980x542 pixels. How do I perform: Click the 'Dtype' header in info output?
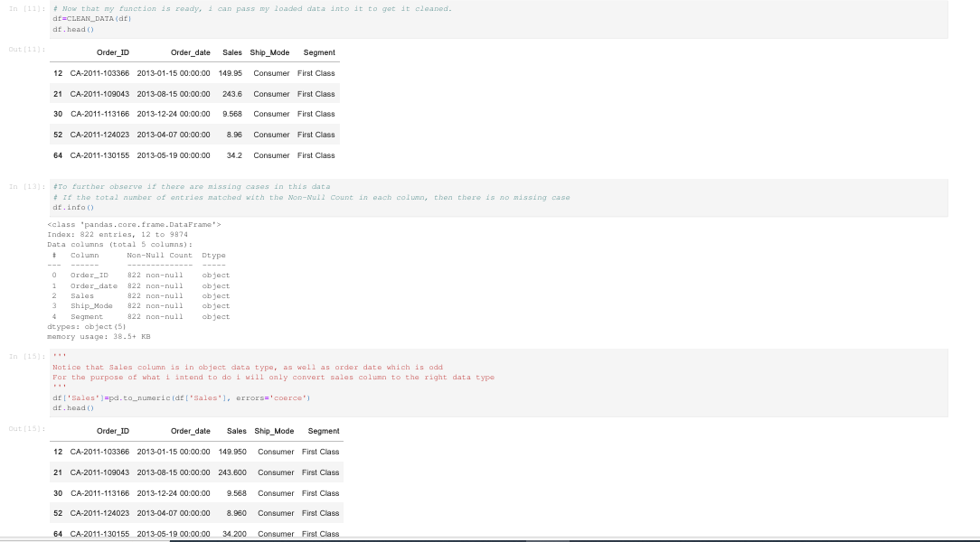pyautogui.click(x=213, y=256)
